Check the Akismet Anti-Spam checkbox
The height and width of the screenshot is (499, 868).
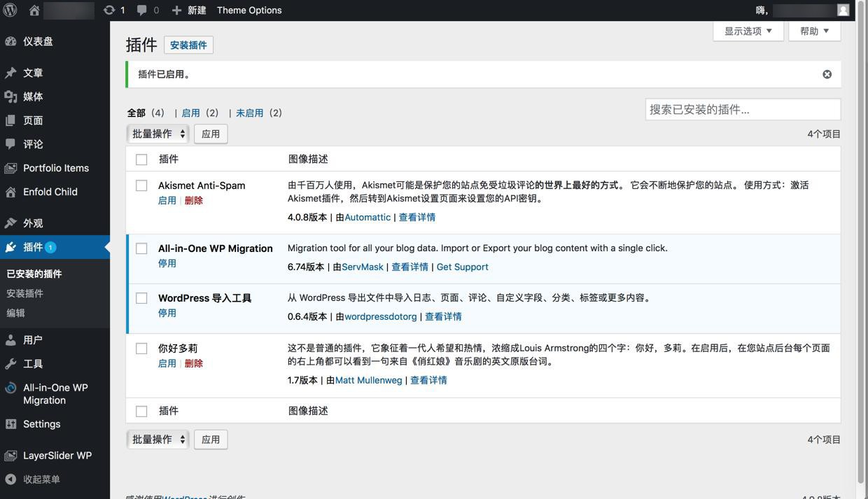[x=141, y=185]
